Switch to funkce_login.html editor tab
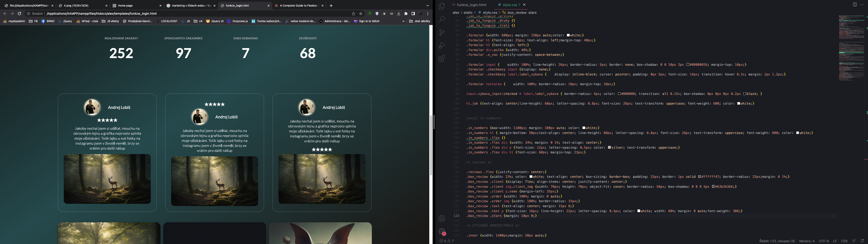 coord(471,5)
